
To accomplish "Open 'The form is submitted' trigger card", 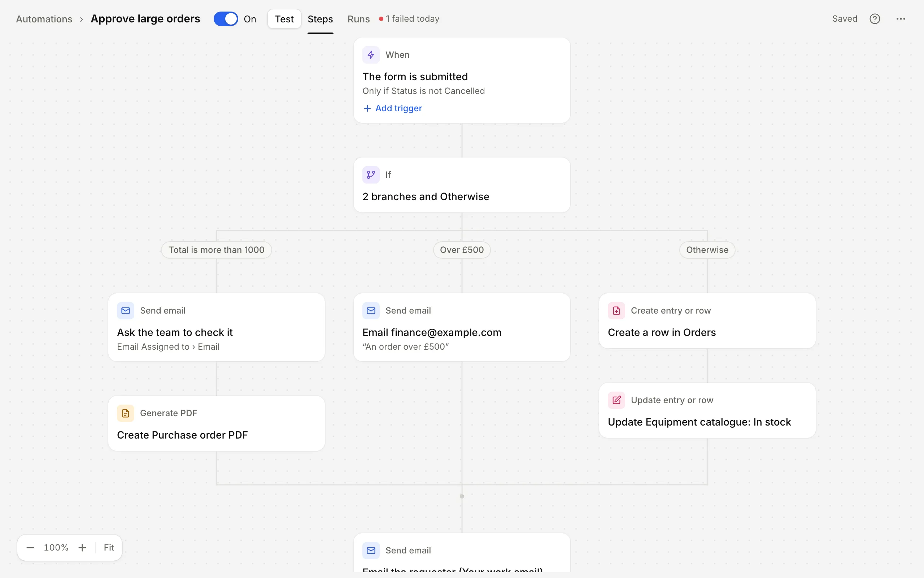I will pos(462,80).
